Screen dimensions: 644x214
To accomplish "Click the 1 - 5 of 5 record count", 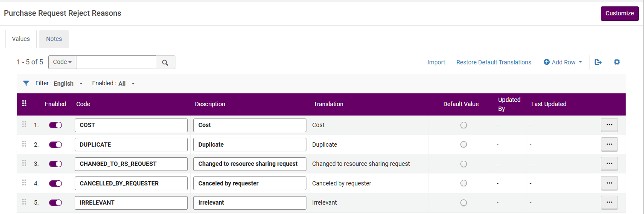I will pyautogui.click(x=30, y=62).
